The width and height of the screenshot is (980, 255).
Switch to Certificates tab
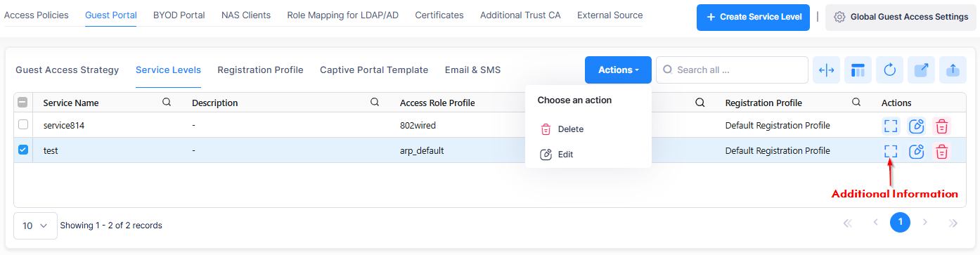click(439, 15)
